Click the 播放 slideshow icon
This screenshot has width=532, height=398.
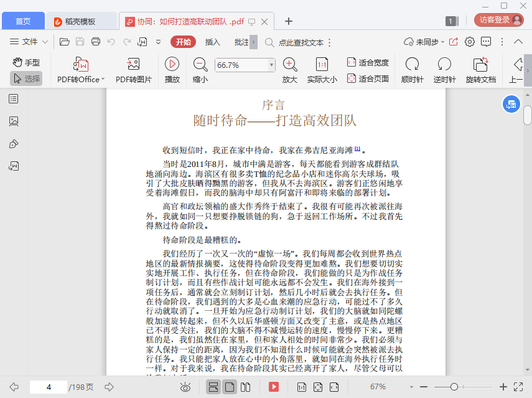172,64
